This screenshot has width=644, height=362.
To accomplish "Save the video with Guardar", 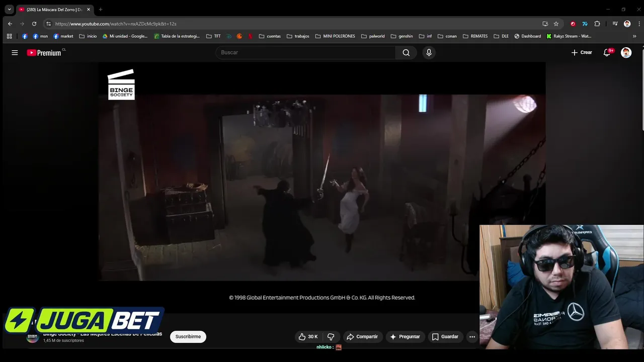I will pyautogui.click(x=445, y=336).
